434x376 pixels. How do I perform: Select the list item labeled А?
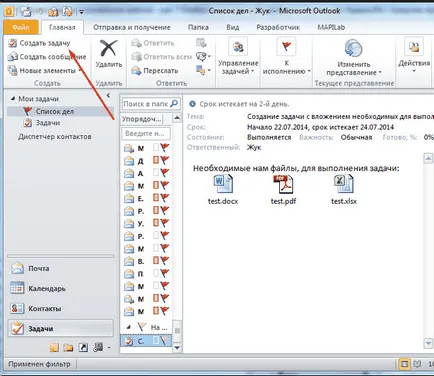146,173
